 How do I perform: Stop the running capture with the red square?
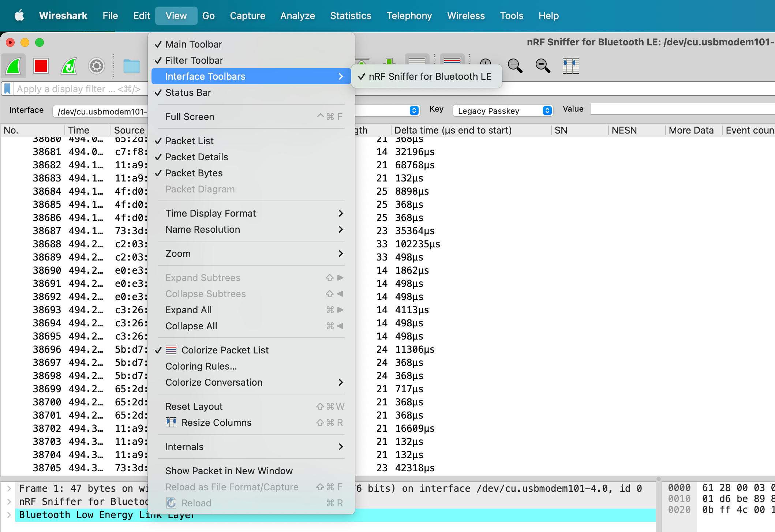click(41, 66)
